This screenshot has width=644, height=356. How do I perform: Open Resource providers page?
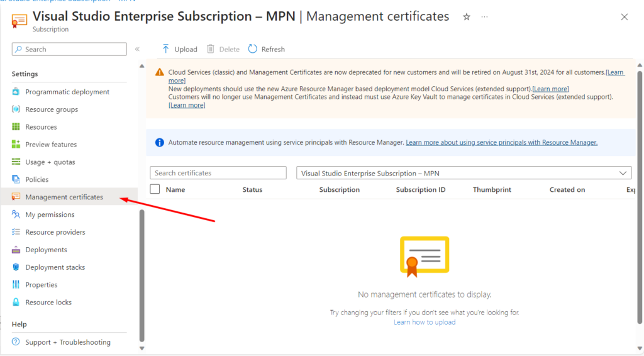click(x=55, y=232)
